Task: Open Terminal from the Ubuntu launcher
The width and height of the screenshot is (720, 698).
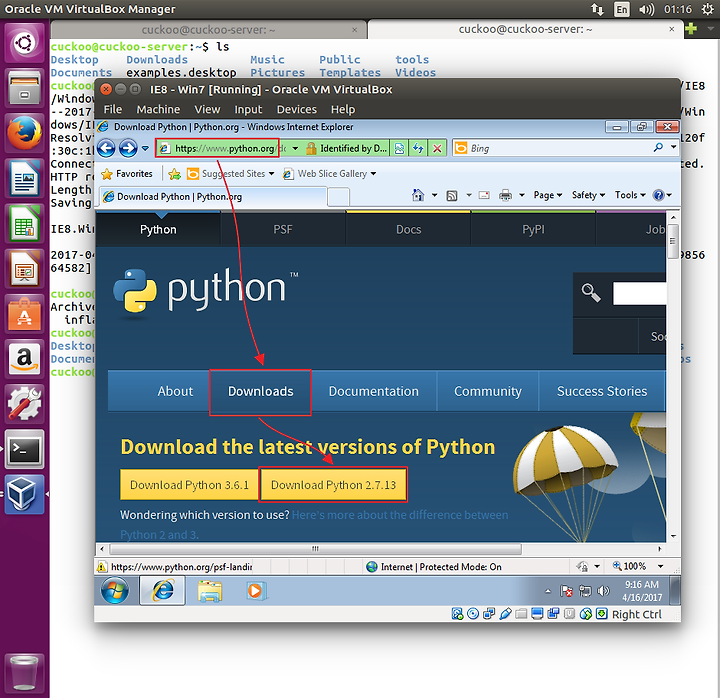Action: click(24, 449)
